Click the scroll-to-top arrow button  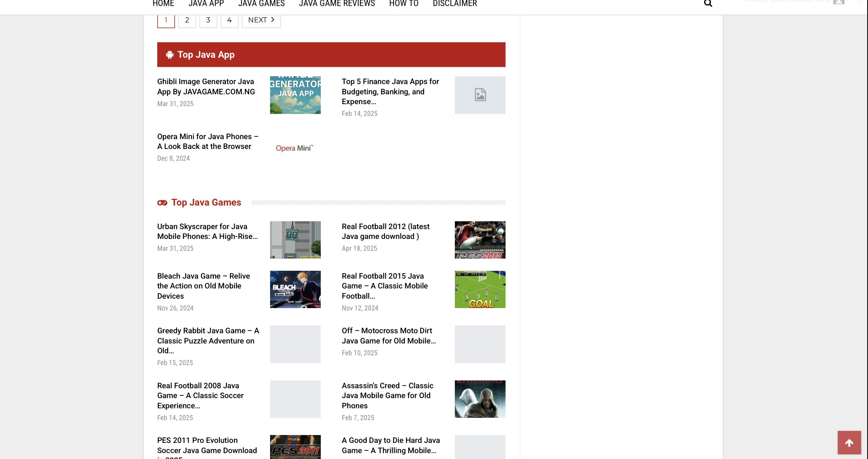tap(849, 443)
